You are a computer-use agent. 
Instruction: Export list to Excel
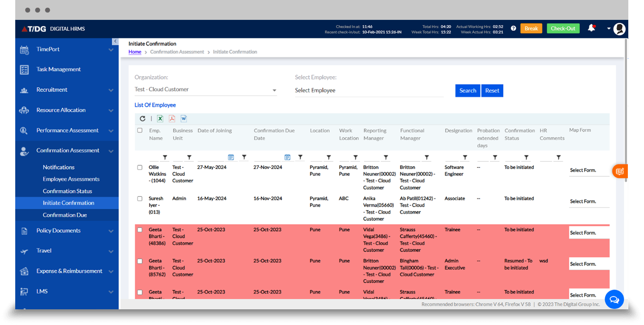pyautogui.click(x=160, y=119)
